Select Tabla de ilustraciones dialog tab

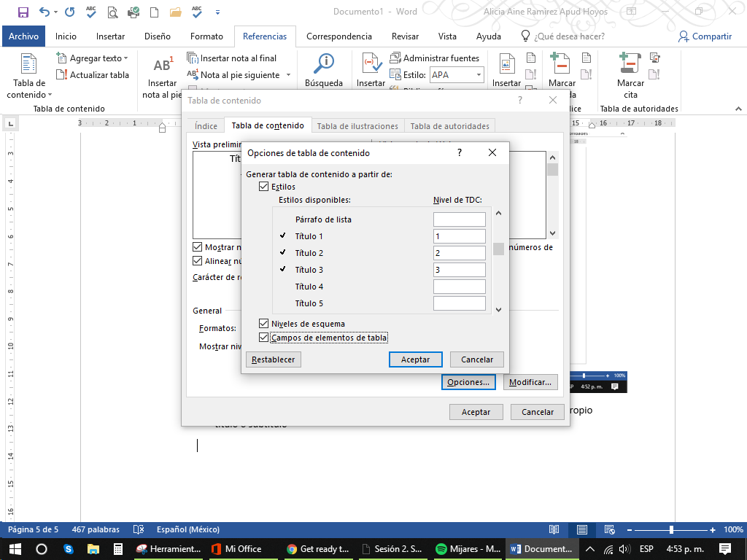[x=357, y=125]
